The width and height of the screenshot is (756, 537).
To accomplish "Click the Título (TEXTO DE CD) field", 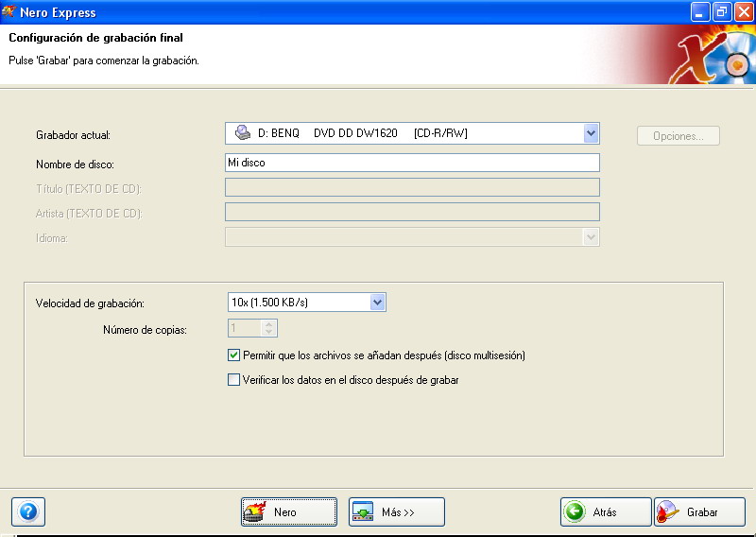I will click(412, 187).
